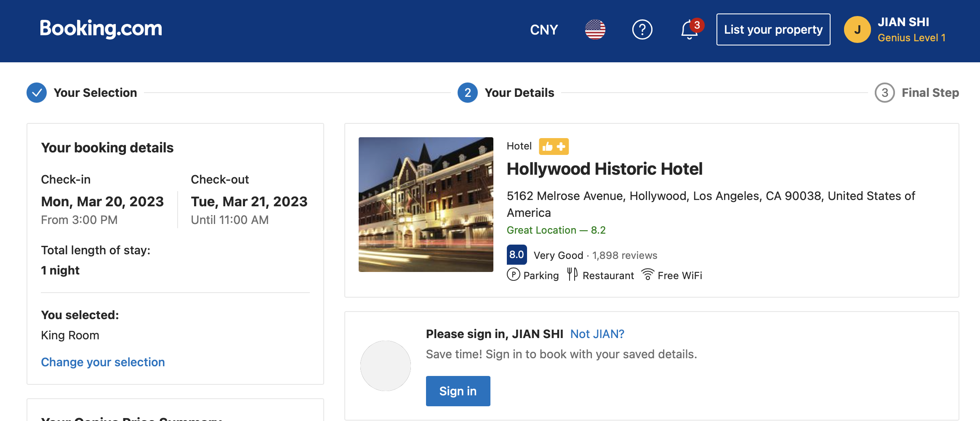Go to the Final Step label

(x=930, y=93)
